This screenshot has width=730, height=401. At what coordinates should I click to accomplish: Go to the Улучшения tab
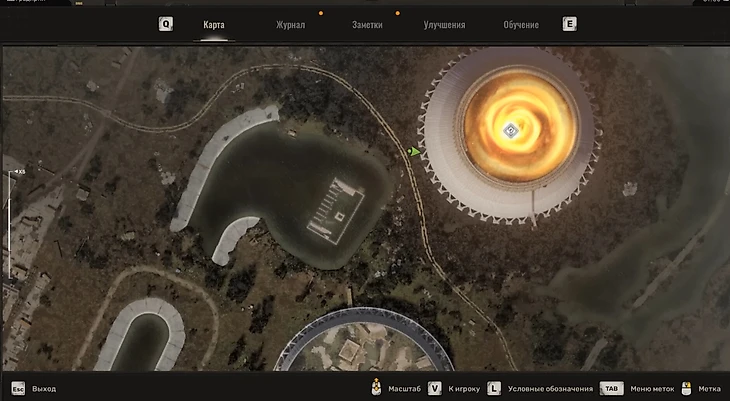(x=443, y=25)
